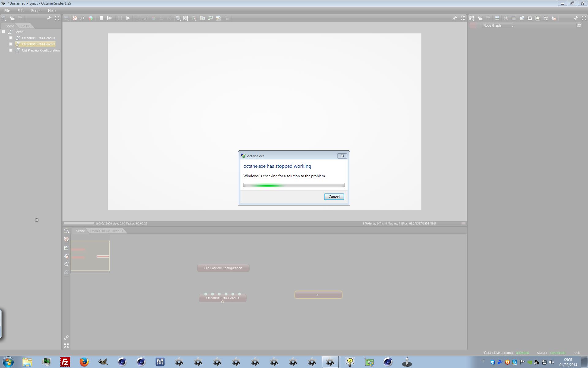Viewport: 588px width, 368px height.
Task: Switch to the Live DB tab
Action: [x=24, y=26]
